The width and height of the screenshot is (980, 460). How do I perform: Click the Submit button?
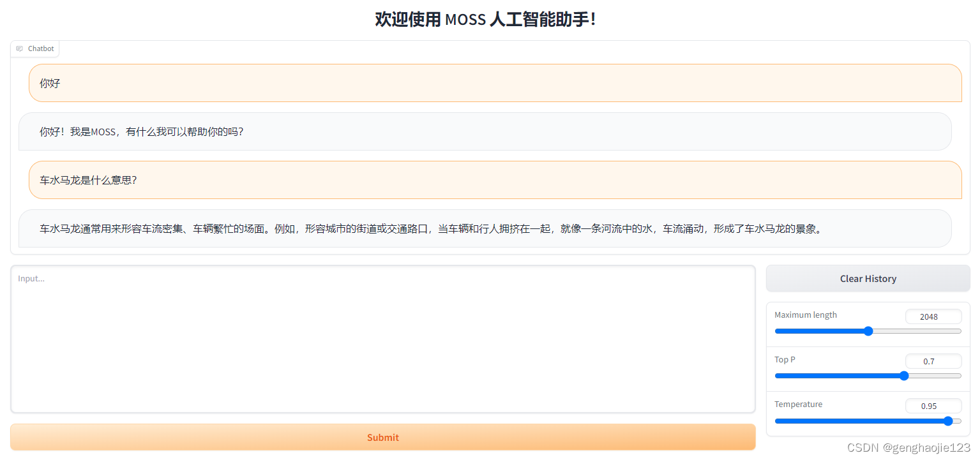382,437
